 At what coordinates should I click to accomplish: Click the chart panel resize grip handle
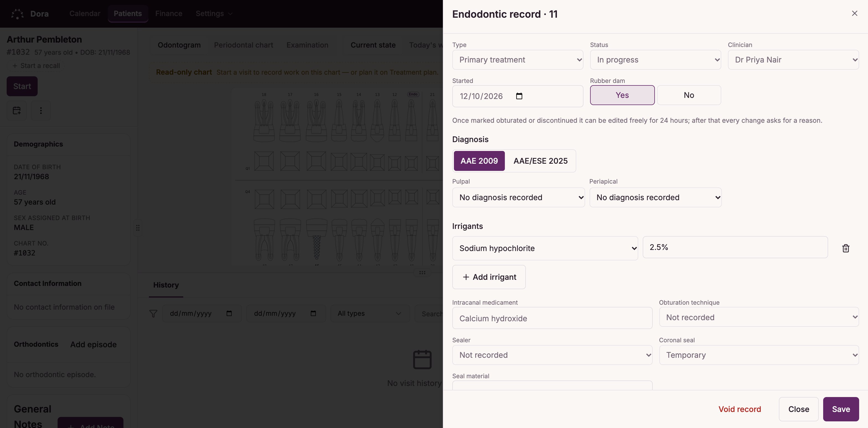422,273
